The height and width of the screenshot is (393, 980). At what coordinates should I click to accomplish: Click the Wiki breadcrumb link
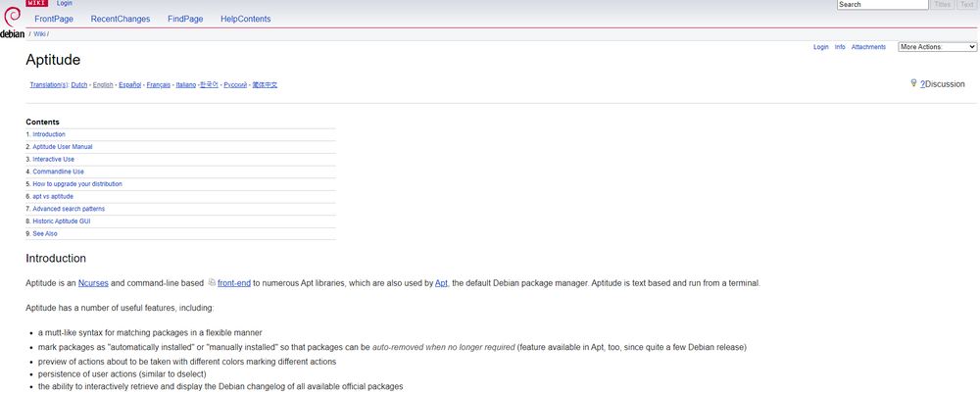(39, 34)
